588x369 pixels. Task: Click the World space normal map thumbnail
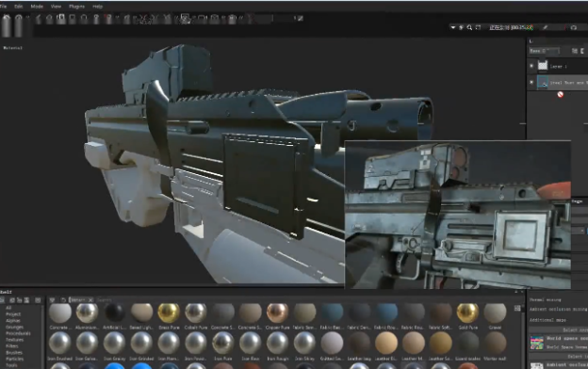tap(536, 343)
